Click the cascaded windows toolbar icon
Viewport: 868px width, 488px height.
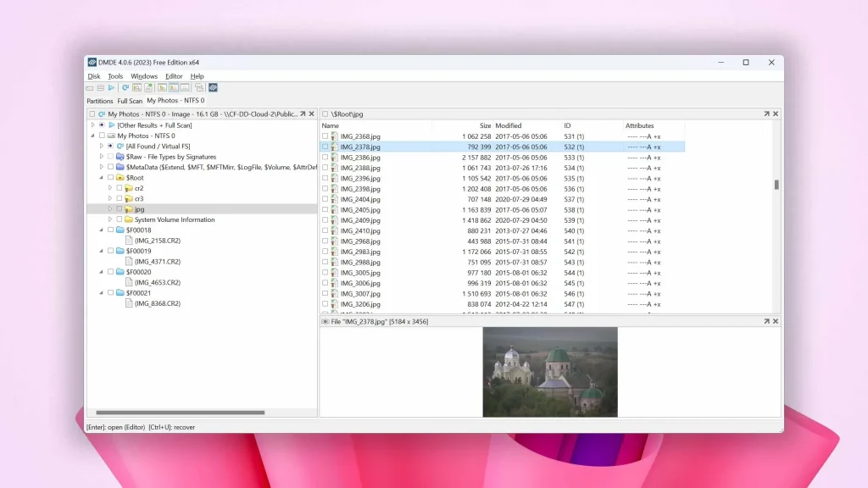pyautogui.click(x=199, y=88)
